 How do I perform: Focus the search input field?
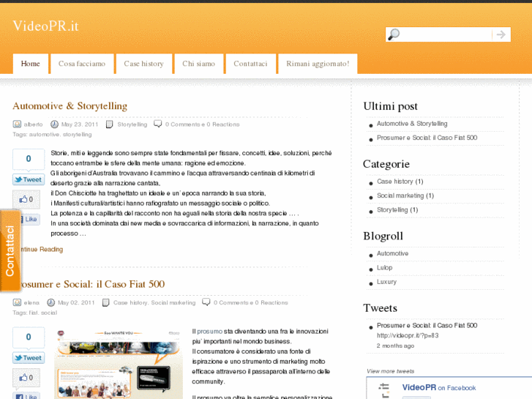(446, 34)
